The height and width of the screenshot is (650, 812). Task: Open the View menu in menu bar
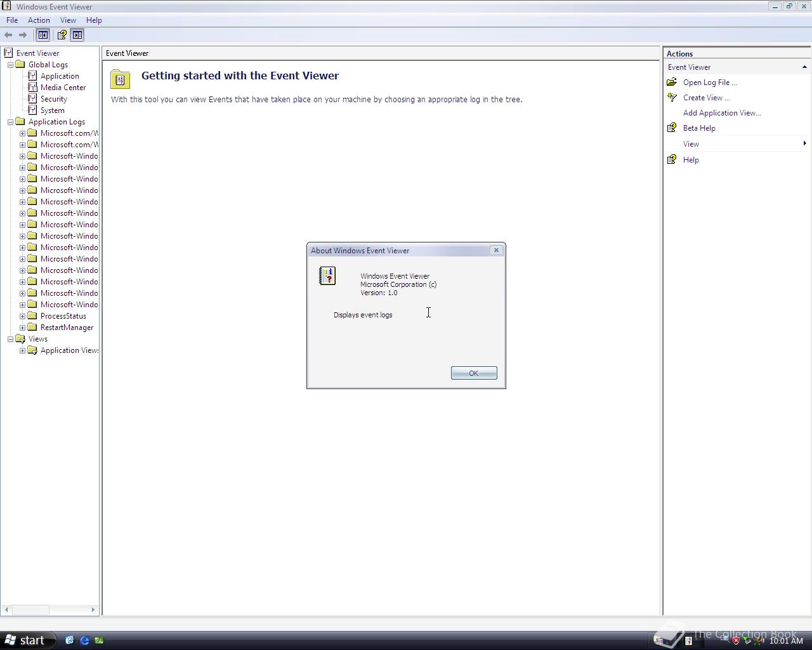pos(68,20)
